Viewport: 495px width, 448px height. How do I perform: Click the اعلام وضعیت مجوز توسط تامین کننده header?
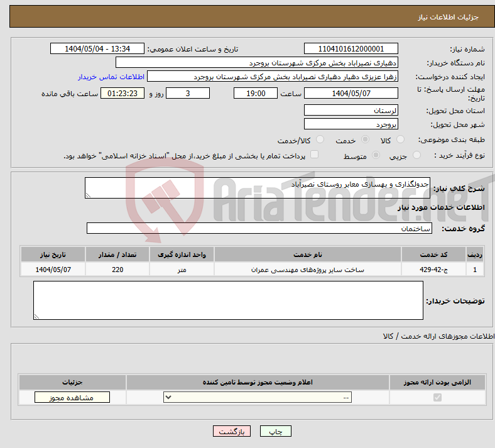(x=258, y=382)
